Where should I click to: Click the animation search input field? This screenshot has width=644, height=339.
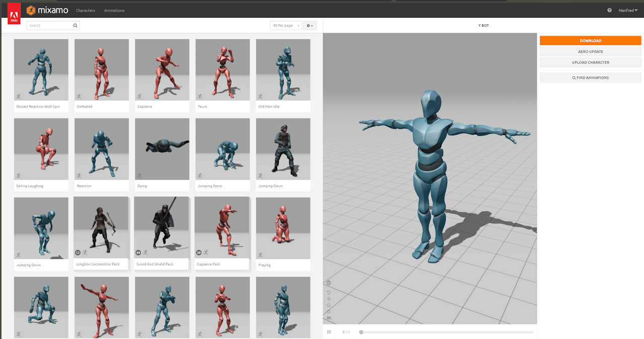pos(49,26)
